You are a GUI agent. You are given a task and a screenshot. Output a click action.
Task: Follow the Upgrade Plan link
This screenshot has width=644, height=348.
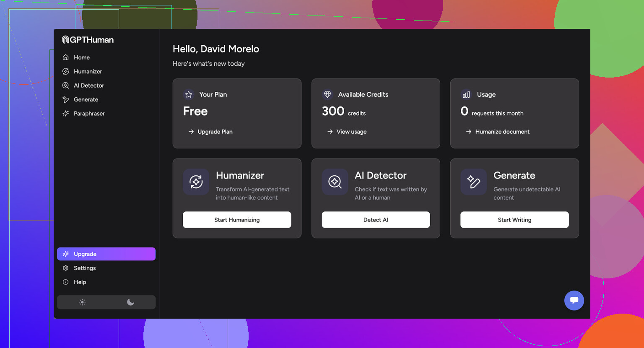coord(215,132)
